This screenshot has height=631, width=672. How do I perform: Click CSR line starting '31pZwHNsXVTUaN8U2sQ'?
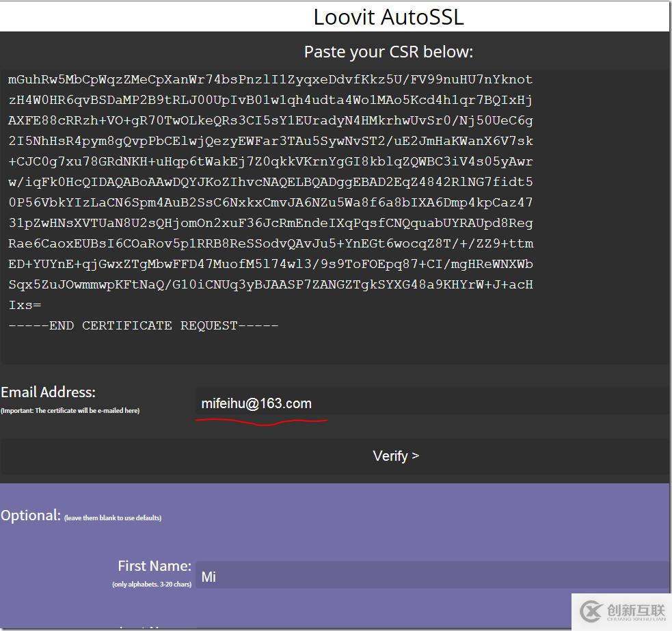pos(271,223)
